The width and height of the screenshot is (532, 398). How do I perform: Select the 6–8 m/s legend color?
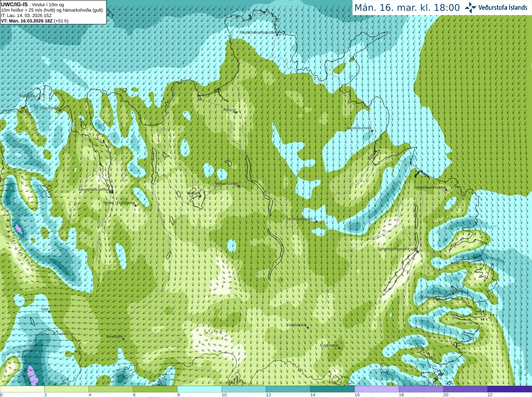click(155, 389)
